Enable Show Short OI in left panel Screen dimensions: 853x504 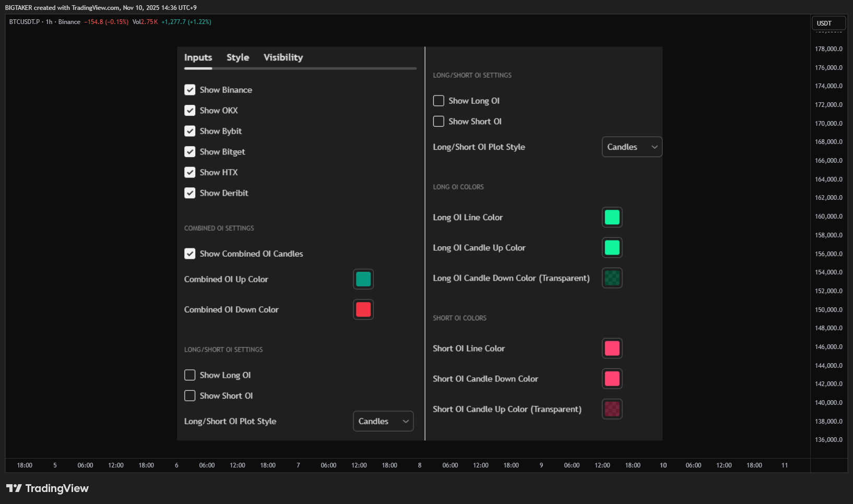pyautogui.click(x=190, y=395)
